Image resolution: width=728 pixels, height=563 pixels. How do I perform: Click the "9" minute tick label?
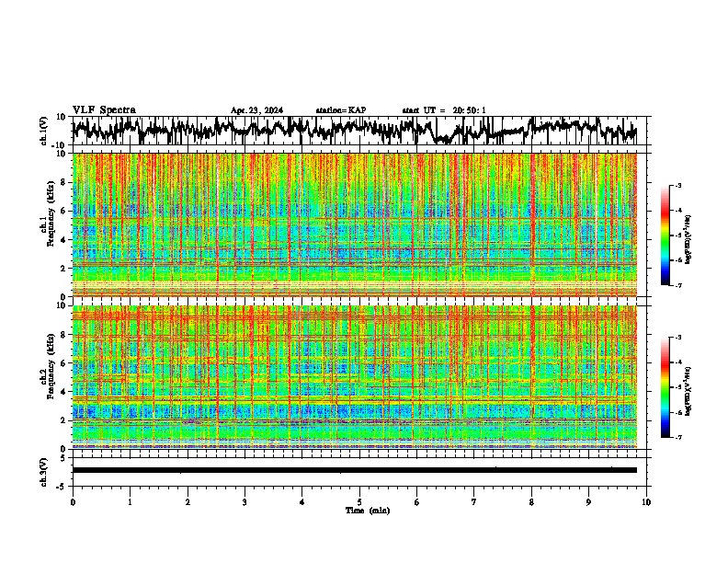588,502
